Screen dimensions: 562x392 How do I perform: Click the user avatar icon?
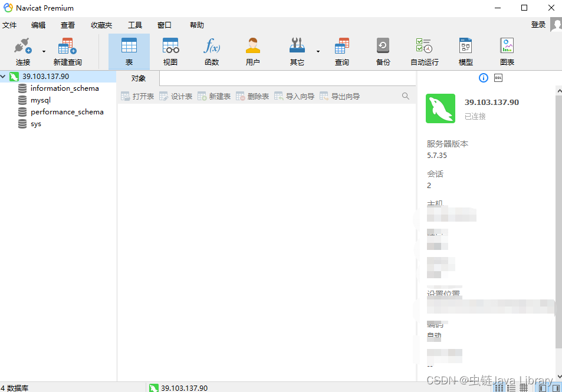[x=556, y=25]
